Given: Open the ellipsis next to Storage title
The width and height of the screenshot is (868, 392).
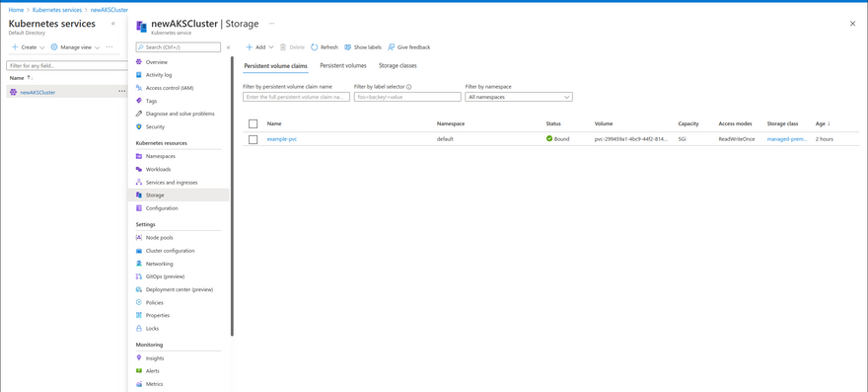Looking at the screenshot, I should [x=271, y=24].
